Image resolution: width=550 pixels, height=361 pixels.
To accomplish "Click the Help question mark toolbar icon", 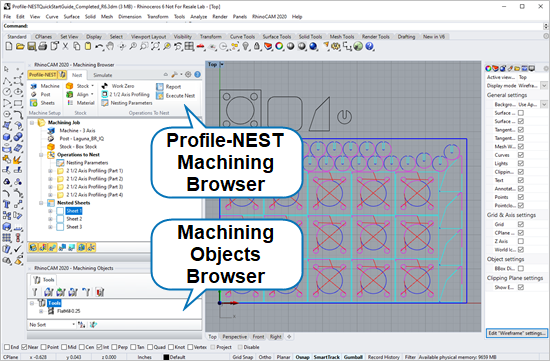I will 369,46.
